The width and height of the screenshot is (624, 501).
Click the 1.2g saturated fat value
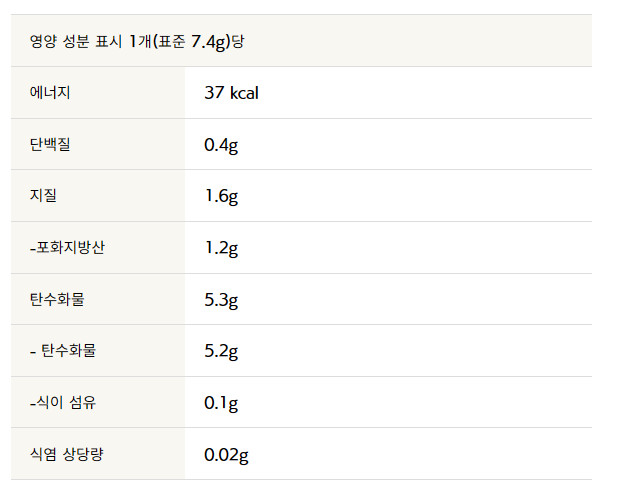(220, 248)
